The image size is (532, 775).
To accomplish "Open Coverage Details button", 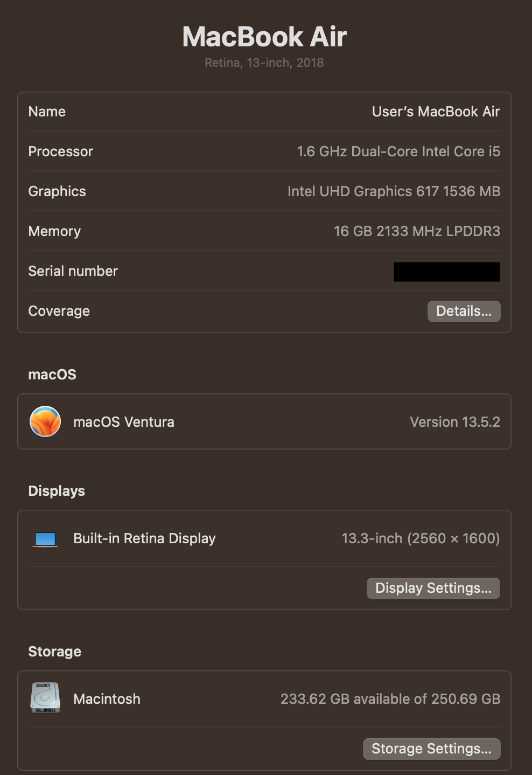I will [x=464, y=312].
